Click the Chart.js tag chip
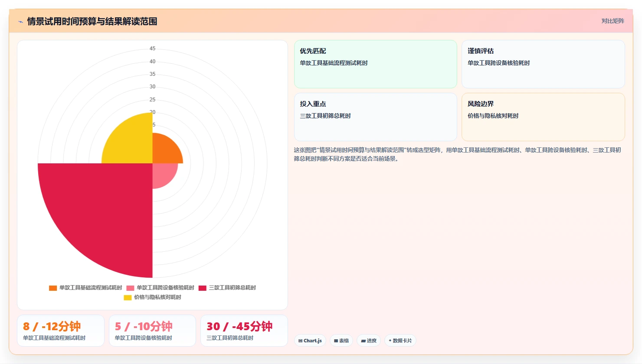The width and height of the screenshot is (642, 364). [x=310, y=341]
